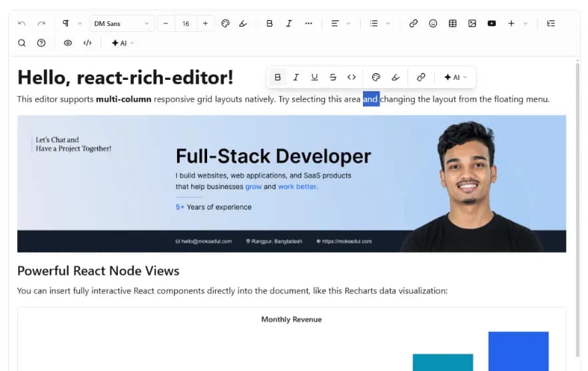Click the highlighted word 'and'
Screen dimensions: 588x371
click(371, 99)
